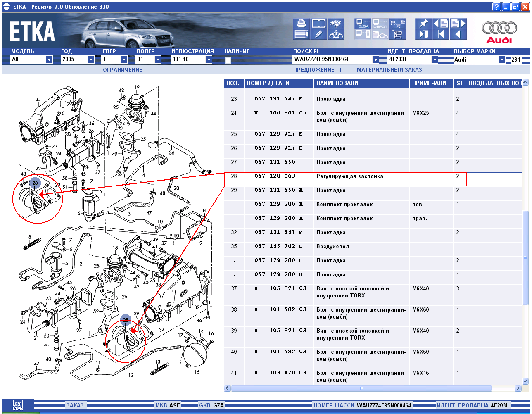Image resolution: width=532 pixels, height=414 pixels.
Task: Click the exit door icon
Action: (x=423, y=35)
